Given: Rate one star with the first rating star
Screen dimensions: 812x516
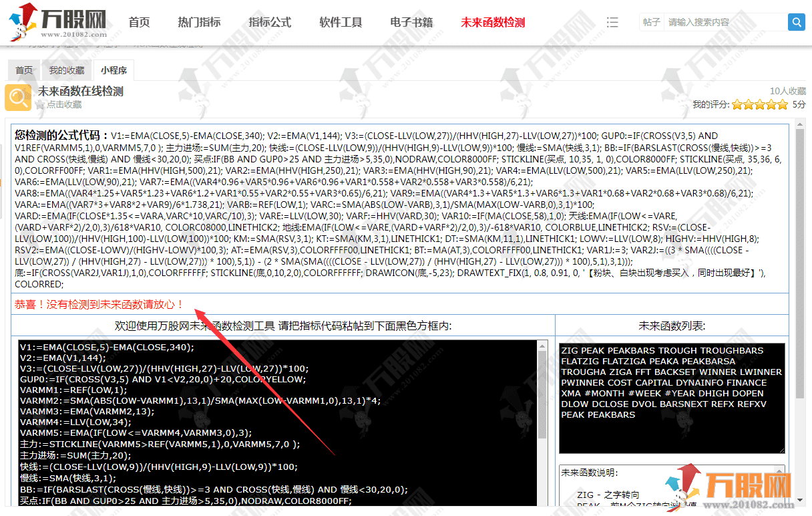Looking at the screenshot, I should point(737,104).
